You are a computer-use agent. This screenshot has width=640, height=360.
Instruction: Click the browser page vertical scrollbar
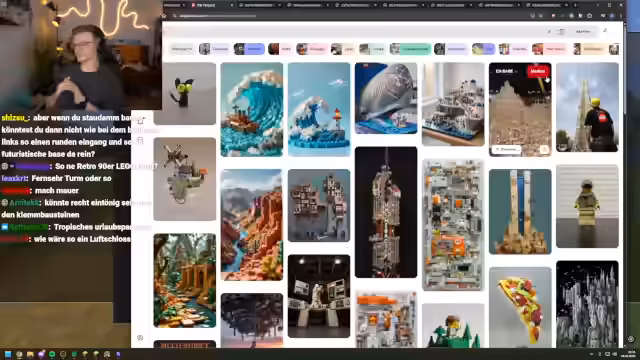(x=626, y=184)
